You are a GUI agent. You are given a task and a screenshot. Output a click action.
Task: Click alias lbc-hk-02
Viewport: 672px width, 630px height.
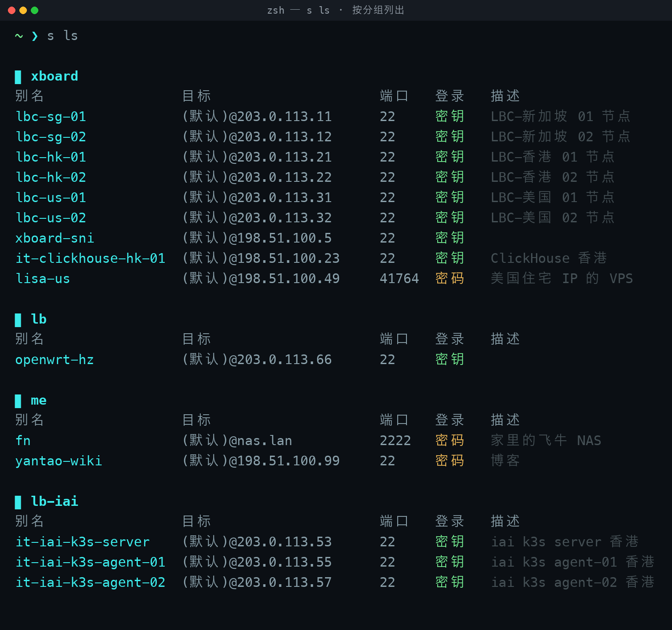pyautogui.click(x=51, y=177)
